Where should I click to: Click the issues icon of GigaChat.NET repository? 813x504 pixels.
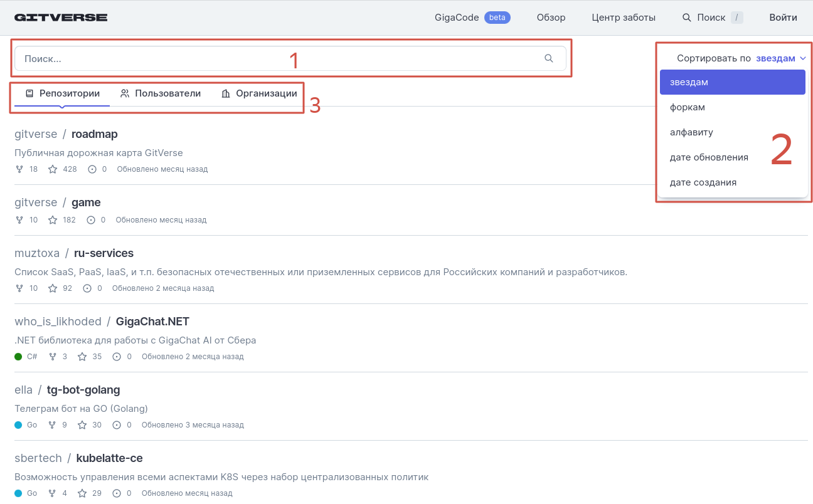[117, 357]
